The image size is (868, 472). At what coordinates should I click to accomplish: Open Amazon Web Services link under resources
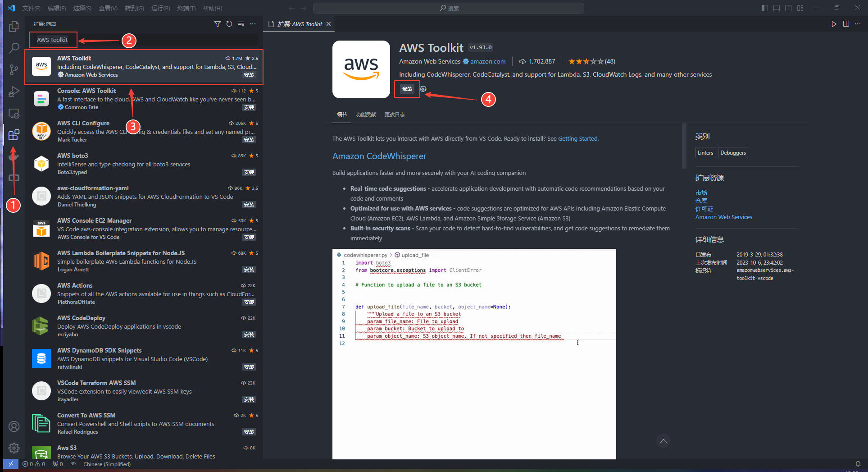point(724,217)
